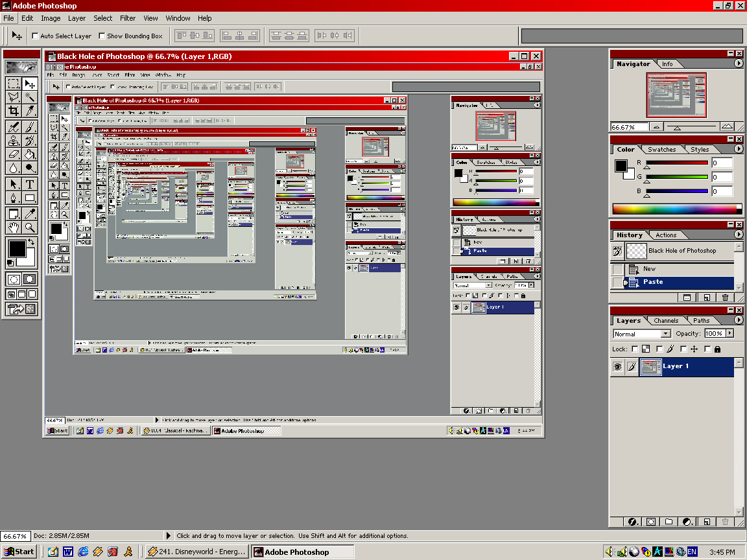Click Navigator zoom out button
This screenshot has width=747, height=560.
656,126
